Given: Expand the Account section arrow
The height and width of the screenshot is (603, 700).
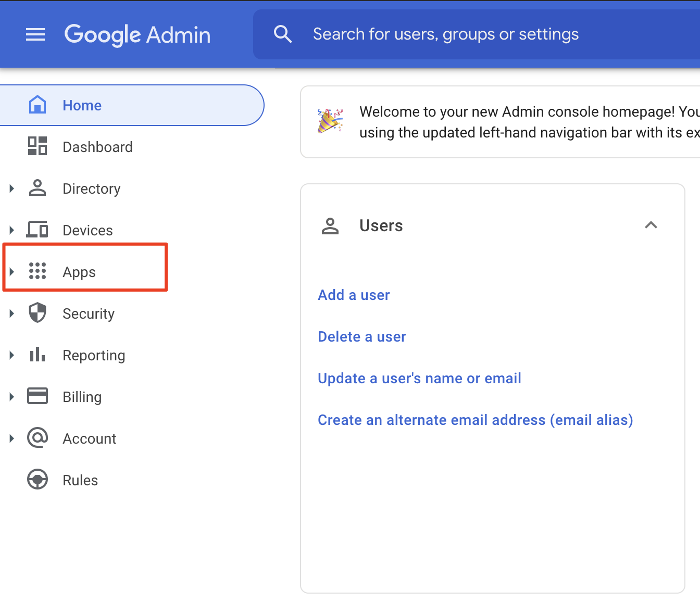Looking at the screenshot, I should pos(11,438).
